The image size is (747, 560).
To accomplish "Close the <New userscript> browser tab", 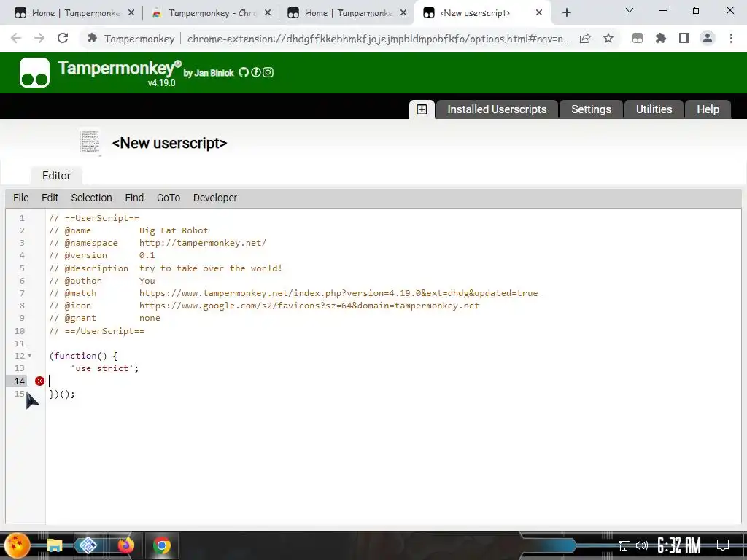I will (539, 13).
